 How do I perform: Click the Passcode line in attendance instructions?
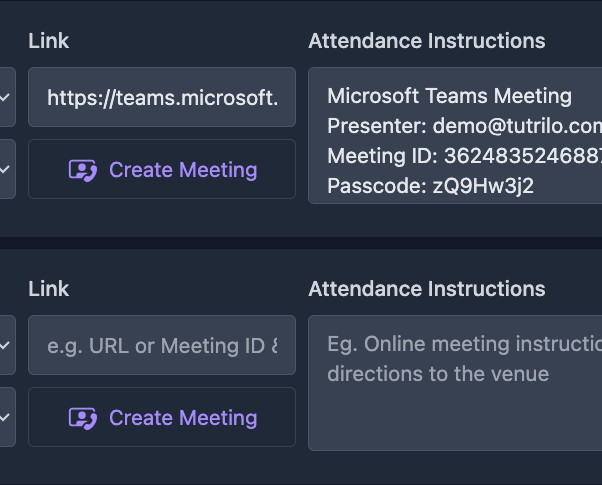(x=430, y=186)
